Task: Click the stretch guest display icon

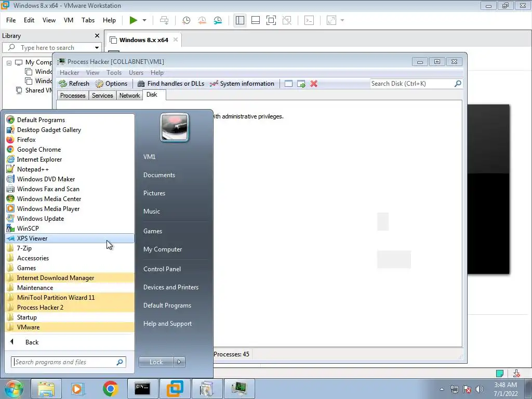Action: (x=331, y=20)
